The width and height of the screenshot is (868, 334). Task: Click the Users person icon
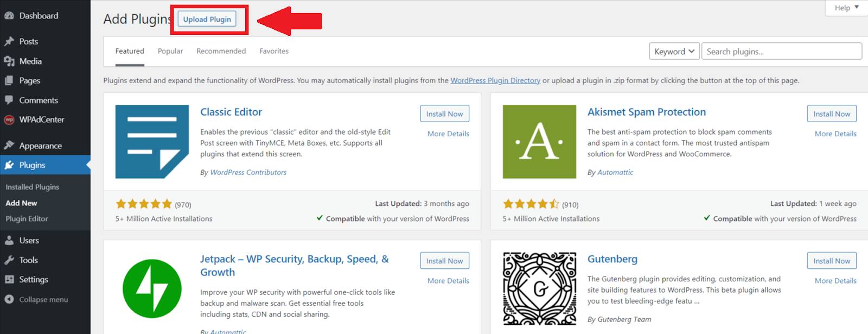tap(9, 240)
